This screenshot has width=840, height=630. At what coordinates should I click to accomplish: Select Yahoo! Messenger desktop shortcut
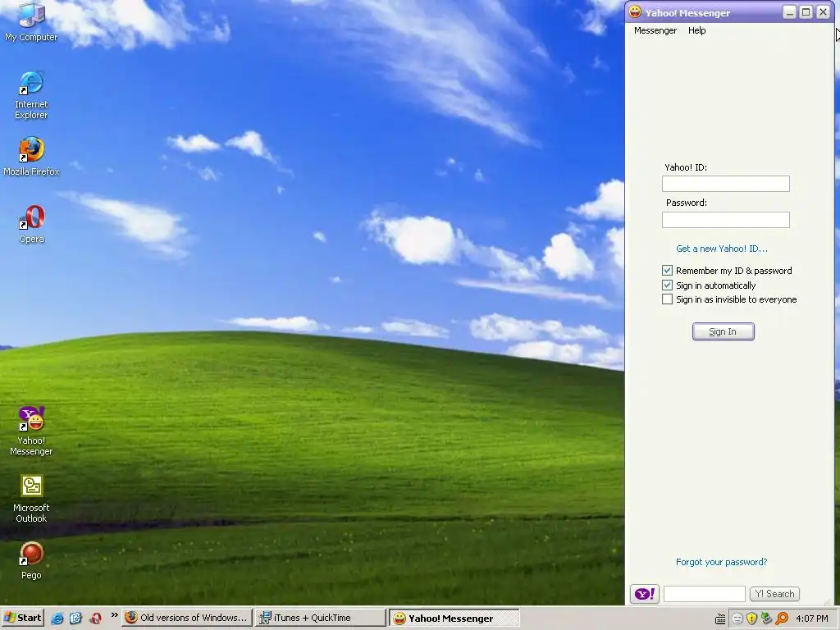click(x=31, y=431)
